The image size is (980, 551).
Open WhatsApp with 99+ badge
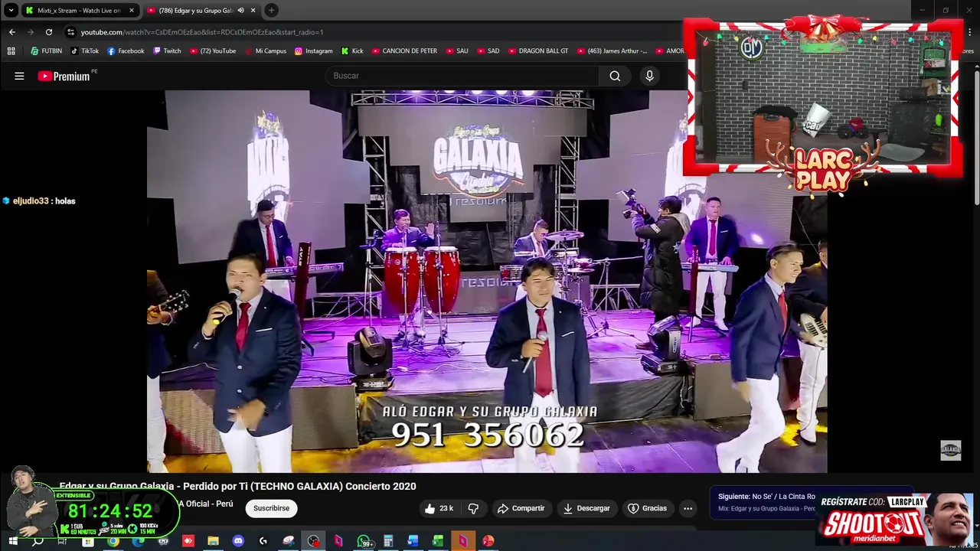point(364,541)
